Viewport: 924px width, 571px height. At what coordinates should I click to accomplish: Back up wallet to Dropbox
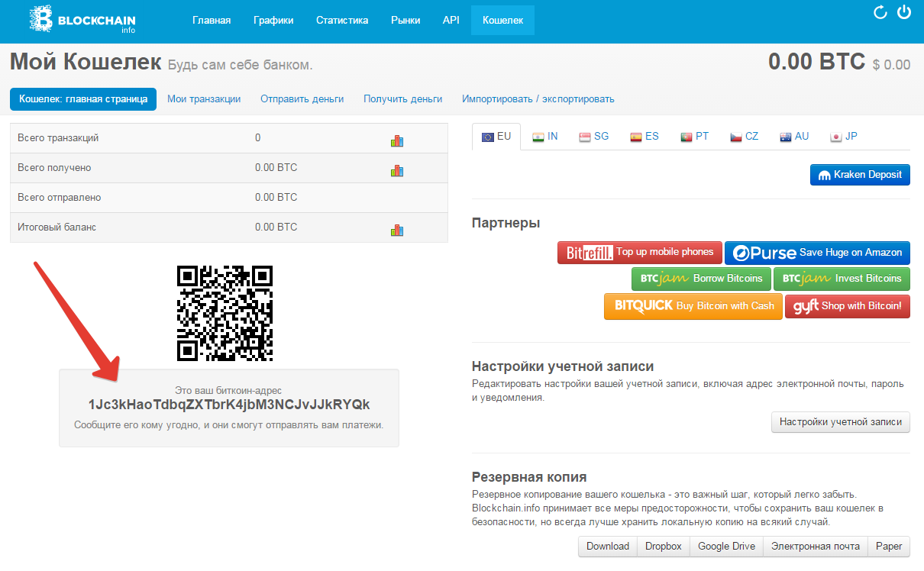(x=664, y=547)
